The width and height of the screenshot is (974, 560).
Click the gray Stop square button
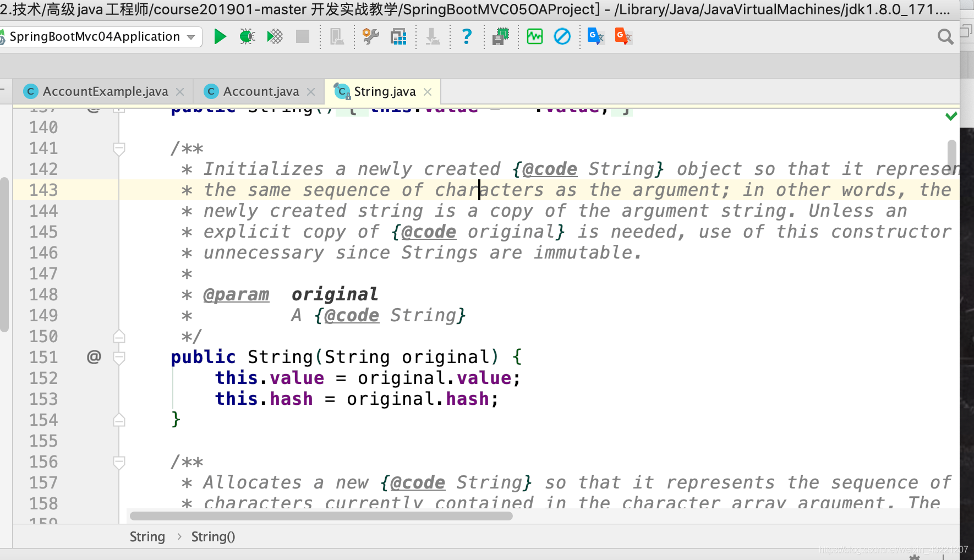[x=303, y=37]
